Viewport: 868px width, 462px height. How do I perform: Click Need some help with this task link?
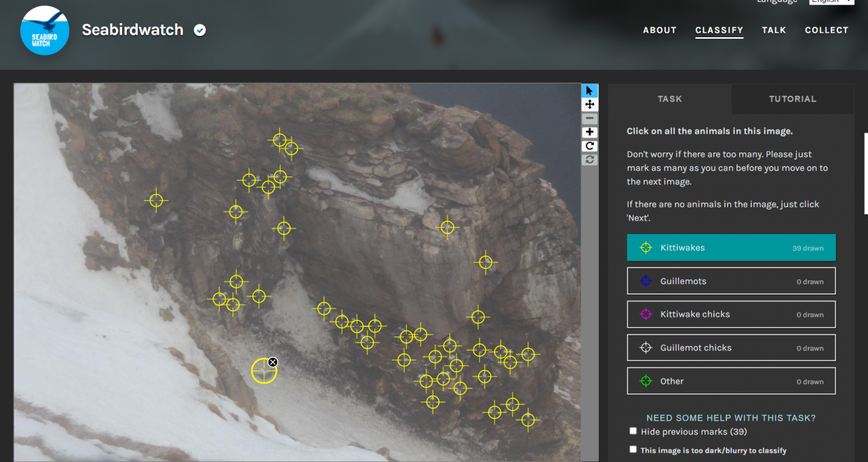pyautogui.click(x=731, y=418)
